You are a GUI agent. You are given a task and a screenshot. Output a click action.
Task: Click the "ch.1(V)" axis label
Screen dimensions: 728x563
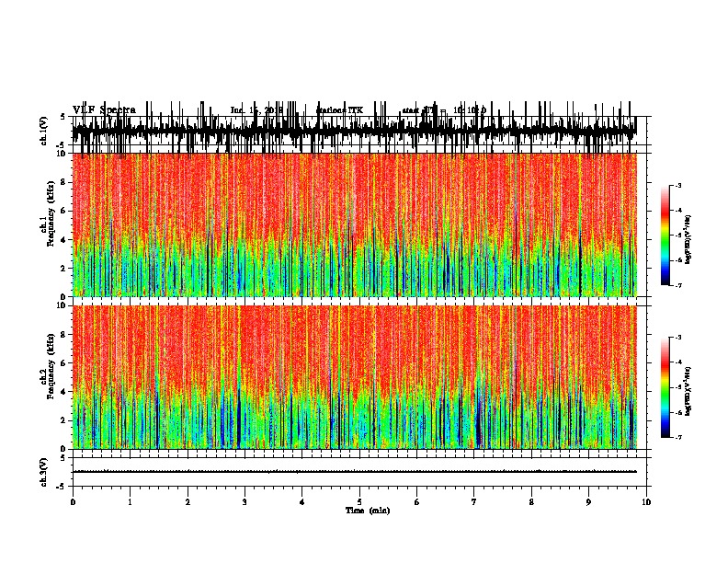(44, 131)
